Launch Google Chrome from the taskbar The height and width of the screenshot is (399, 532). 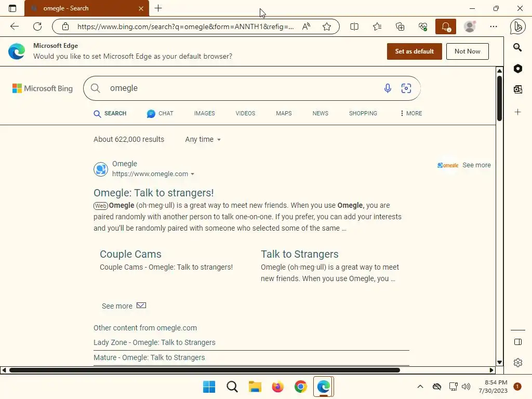(x=301, y=387)
